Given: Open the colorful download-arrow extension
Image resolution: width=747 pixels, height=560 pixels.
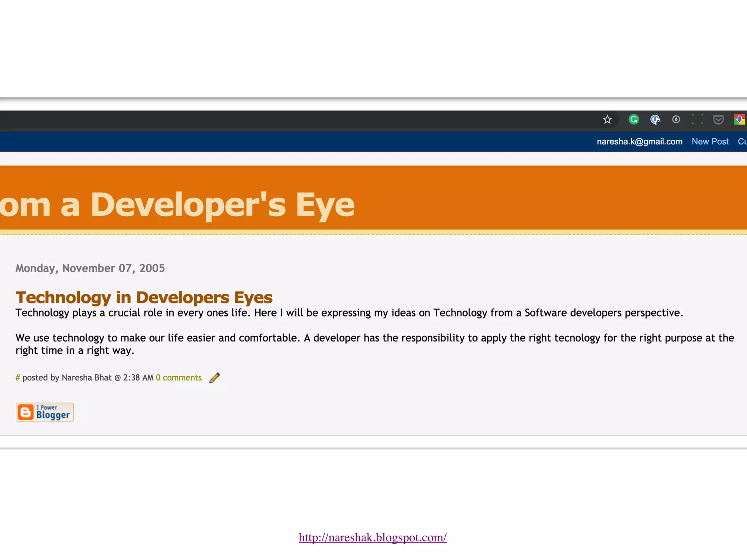Looking at the screenshot, I should (x=739, y=120).
